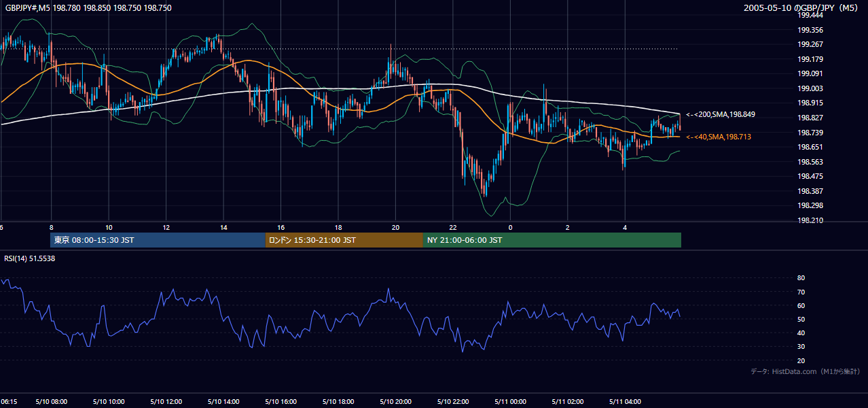Click the RSI(14) 51.5538 indicator label
Viewport: 868px width, 408px height.
pyautogui.click(x=30, y=258)
